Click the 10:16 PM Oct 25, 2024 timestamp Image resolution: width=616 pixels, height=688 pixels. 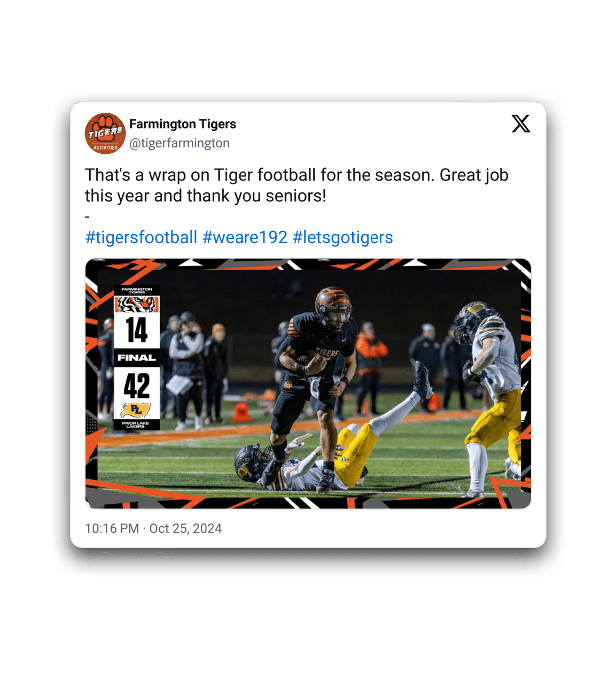(153, 528)
